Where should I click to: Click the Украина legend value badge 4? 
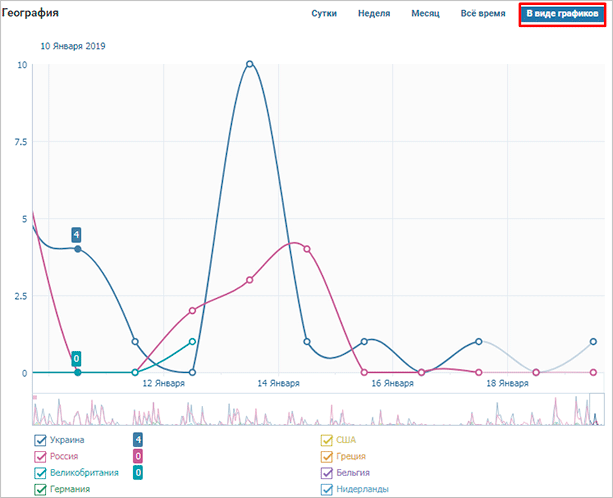(138, 440)
